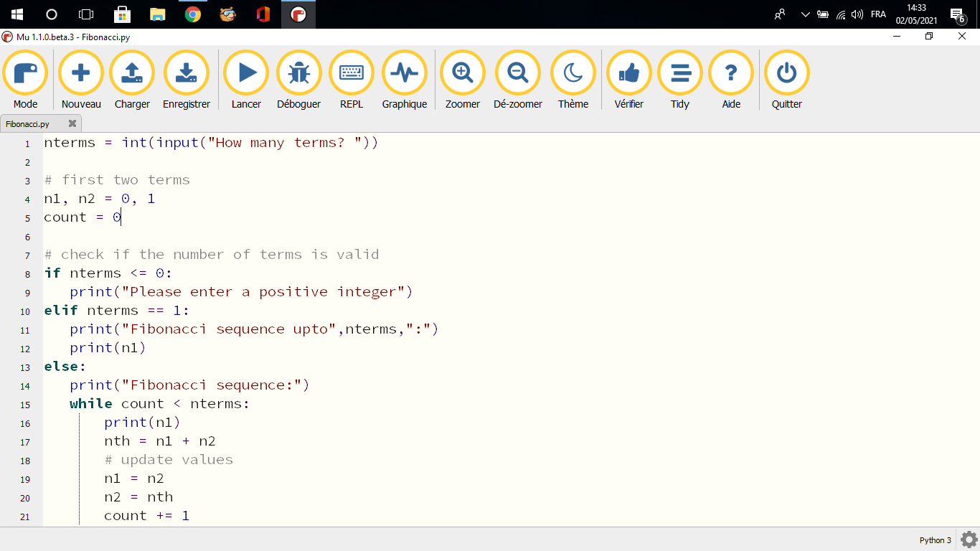The width and height of the screenshot is (980, 551).
Task: Zoom in using the Zoomer button
Action: 463,74
